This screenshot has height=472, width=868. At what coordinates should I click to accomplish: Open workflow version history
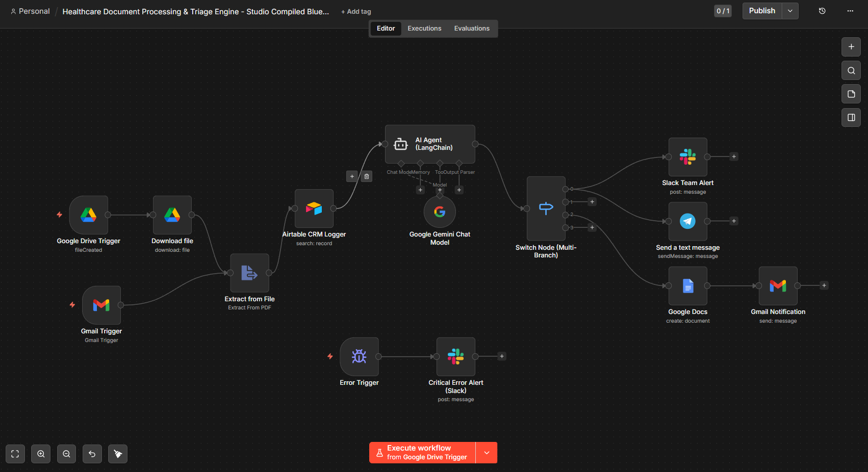coord(822,11)
